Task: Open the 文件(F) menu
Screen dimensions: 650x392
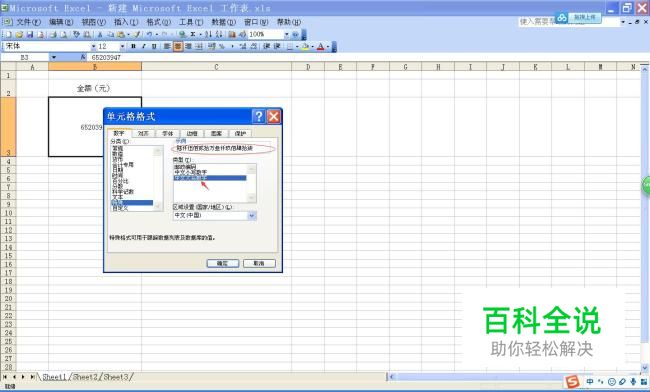Action: coord(28,22)
